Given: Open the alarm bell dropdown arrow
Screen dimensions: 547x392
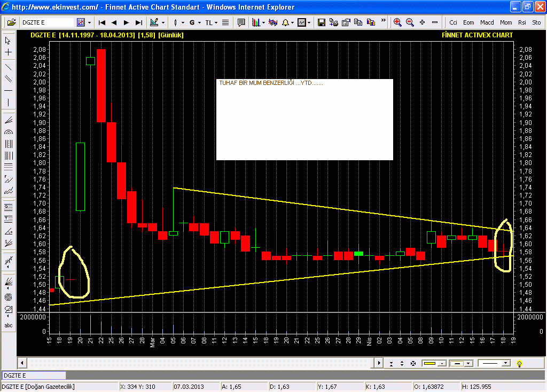Looking at the screenshot, I should pos(292,23).
